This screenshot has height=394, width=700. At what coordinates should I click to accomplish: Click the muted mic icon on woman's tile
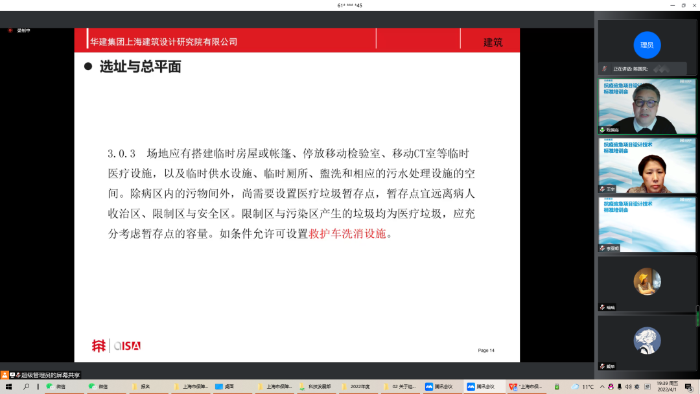pyautogui.click(x=602, y=189)
